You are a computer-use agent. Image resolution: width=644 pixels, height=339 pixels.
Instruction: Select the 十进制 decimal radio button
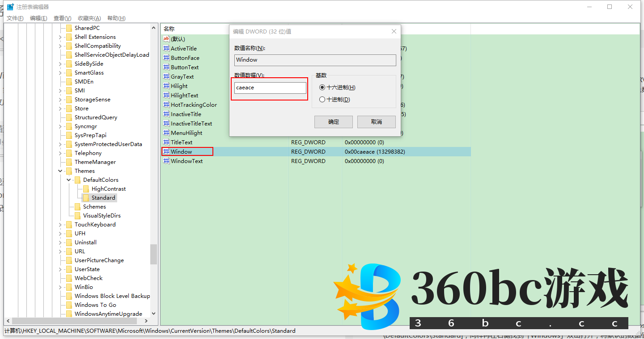click(322, 100)
